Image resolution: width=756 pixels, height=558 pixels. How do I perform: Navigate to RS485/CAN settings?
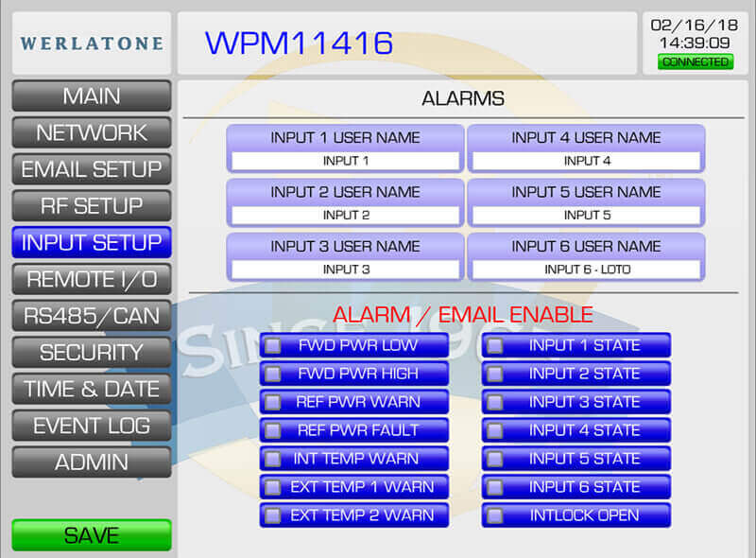point(92,316)
